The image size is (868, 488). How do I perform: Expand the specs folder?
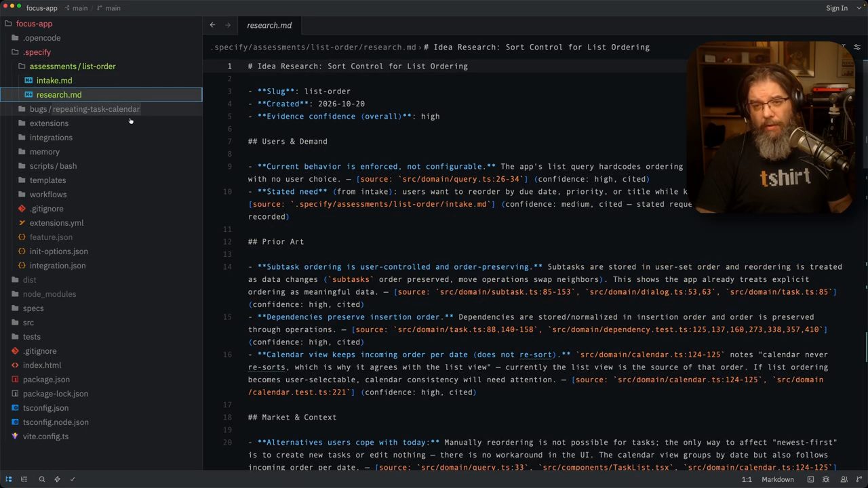pyautogui.click(x=28, y=308)
